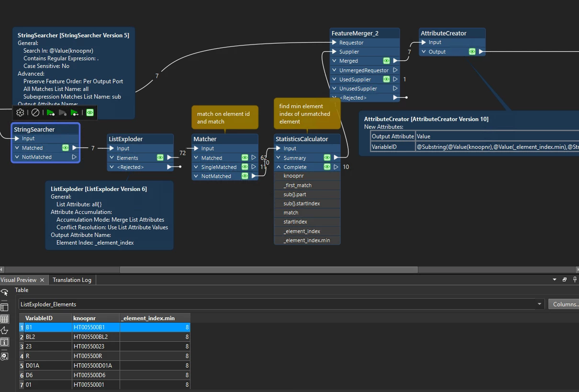Click the StatisticsCalculator Summary output port arrow
Screen dimensions: 579x392
coord(336,157)
